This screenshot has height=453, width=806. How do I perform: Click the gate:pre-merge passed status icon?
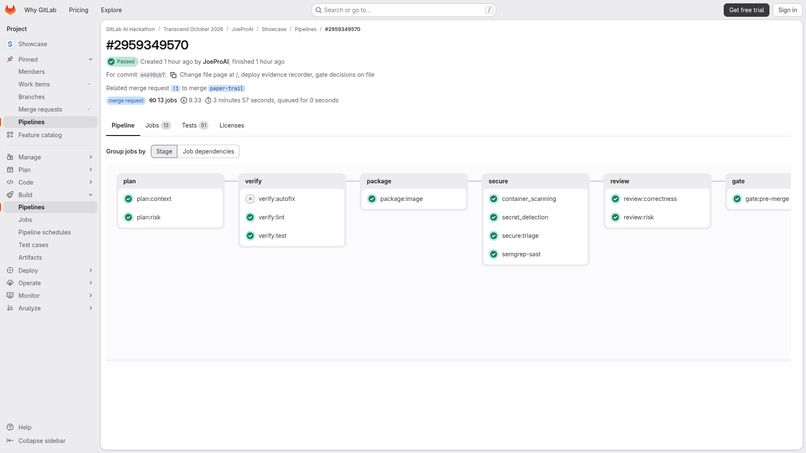coord(737,199)
